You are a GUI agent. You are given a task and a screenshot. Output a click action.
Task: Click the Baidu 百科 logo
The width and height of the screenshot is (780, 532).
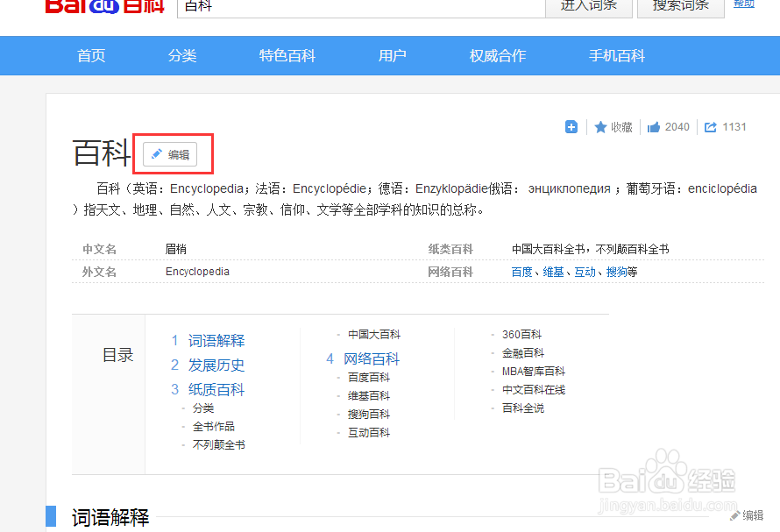tap(103, 7)
